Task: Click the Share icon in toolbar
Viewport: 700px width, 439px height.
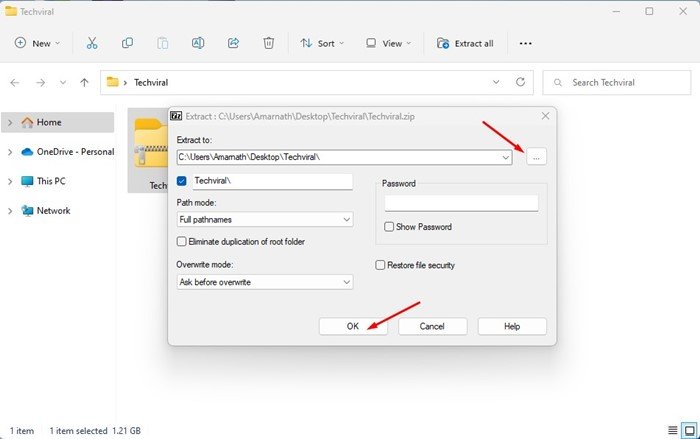Action: coord(233,43)
